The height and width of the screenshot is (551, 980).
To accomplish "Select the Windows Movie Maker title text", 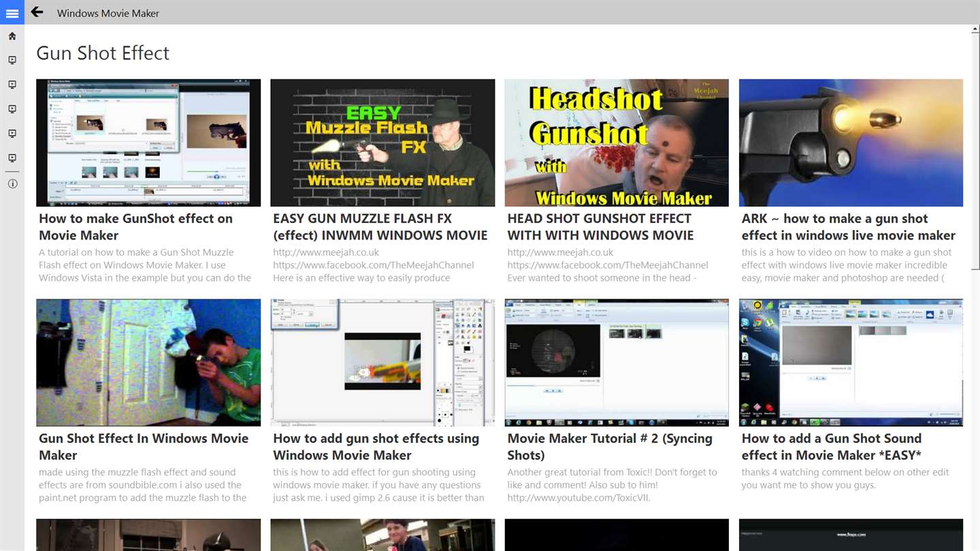I will point(108,13).
